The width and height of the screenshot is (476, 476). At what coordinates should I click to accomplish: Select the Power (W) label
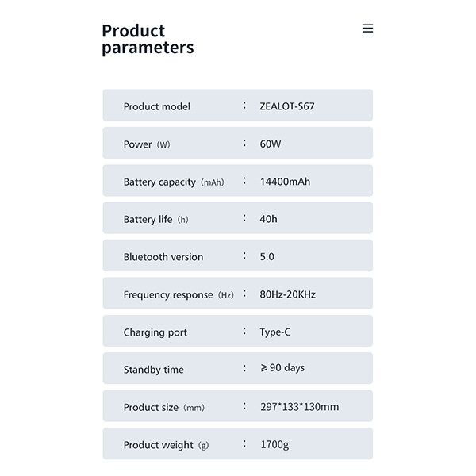(x=147, y=144)
